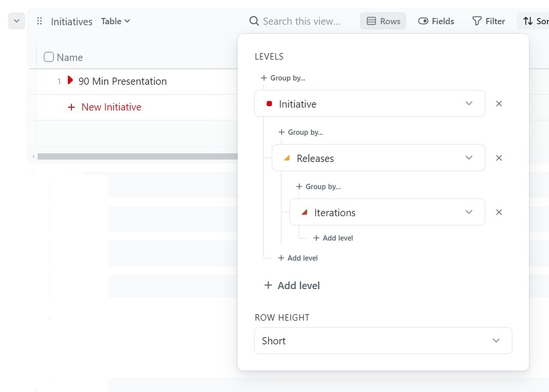
Task: Open the Short row height dropdown
Action: coord(383,341)
